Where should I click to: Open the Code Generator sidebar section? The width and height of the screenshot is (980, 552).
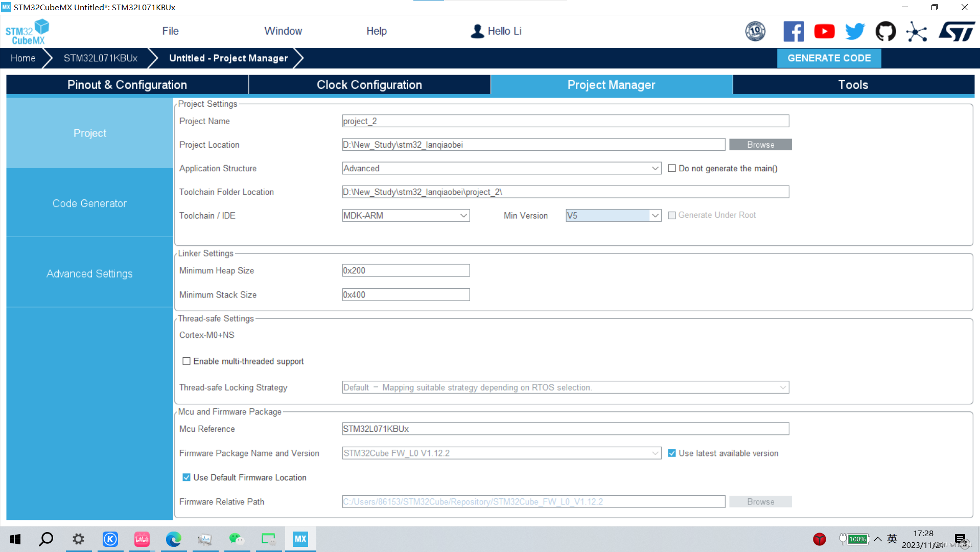point(89,203)
